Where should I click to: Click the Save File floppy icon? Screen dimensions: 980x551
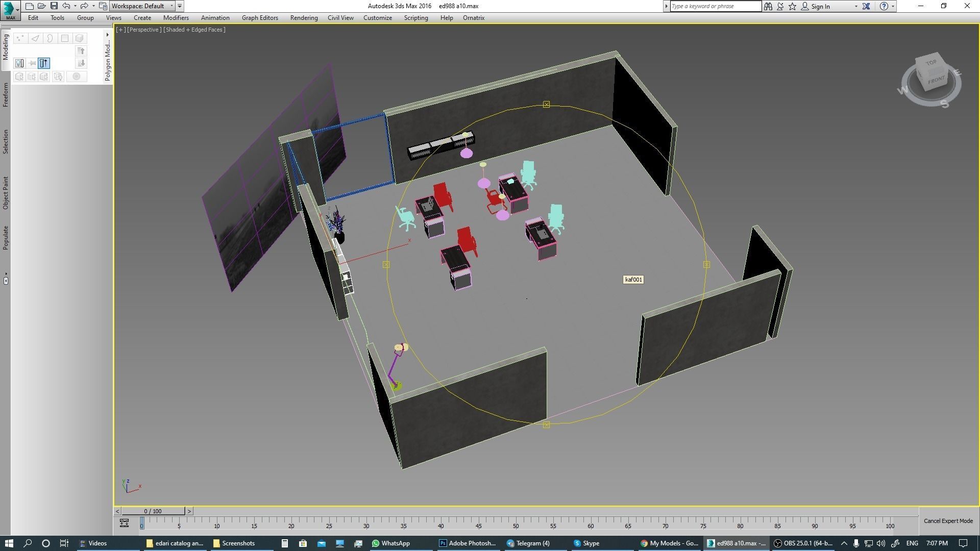(54, 6)
